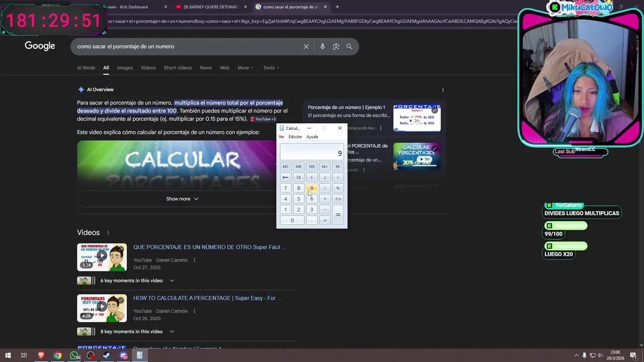644x362 pixels.
Task: Click the 1/x reciprocal key
Action: point(338,199)
